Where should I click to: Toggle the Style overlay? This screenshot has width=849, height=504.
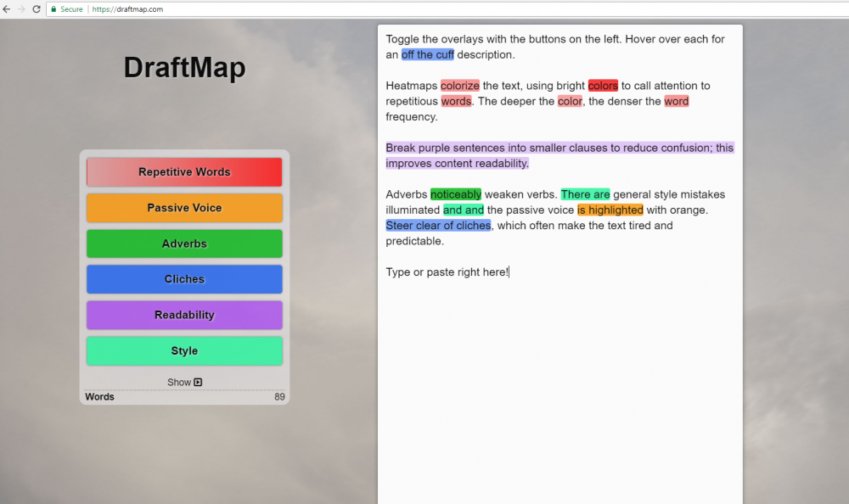(184, 350)
